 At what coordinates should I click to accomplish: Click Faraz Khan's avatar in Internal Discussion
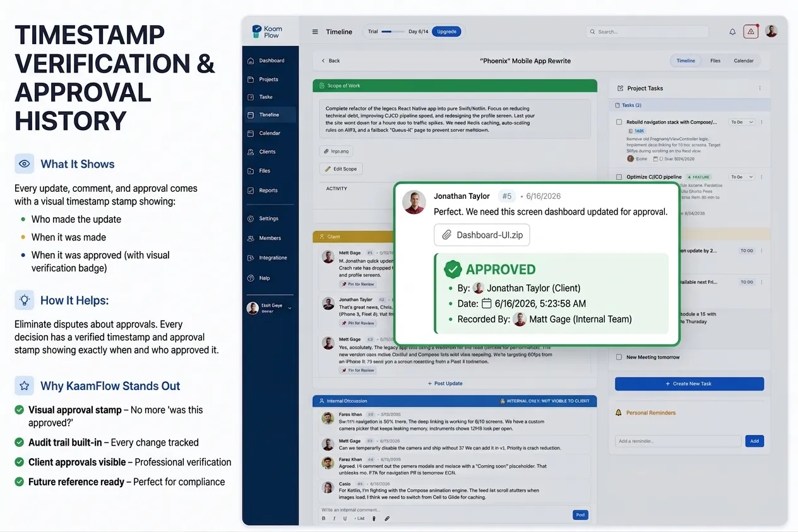328,463
